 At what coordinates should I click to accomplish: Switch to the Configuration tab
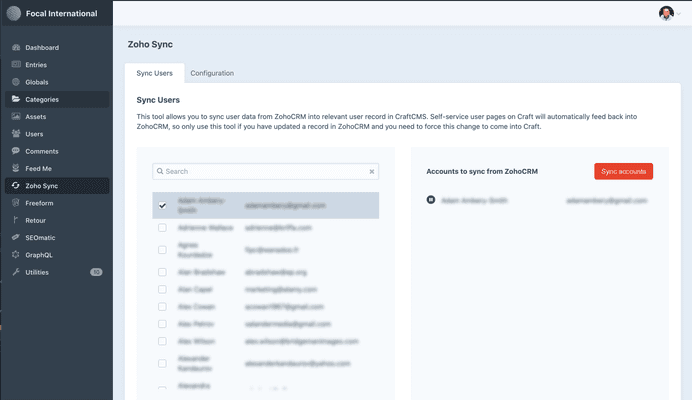[x=212, y=73]
